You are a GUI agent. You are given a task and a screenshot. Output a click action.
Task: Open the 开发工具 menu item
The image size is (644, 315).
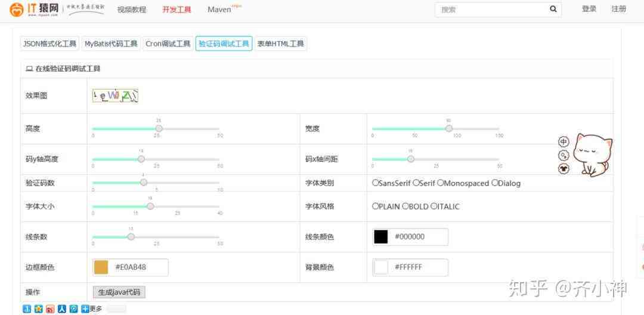click(177, 10)
